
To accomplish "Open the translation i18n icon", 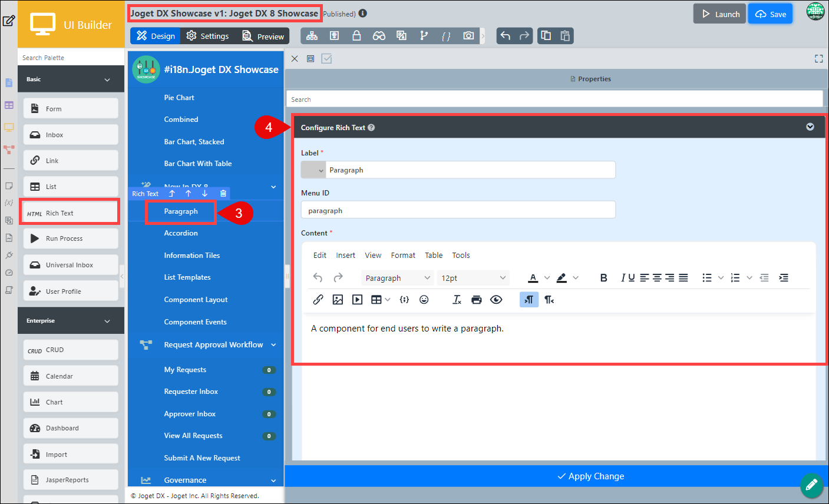I will (x=401, y=36).
